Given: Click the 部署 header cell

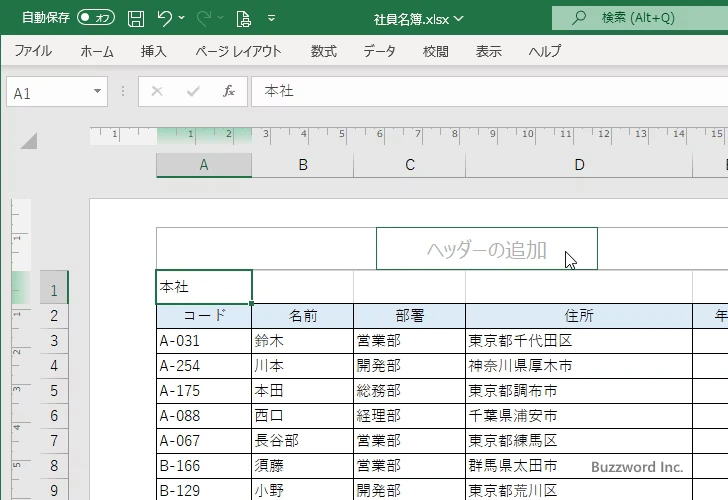Looking at the screenshot, I should pos(410,316).
